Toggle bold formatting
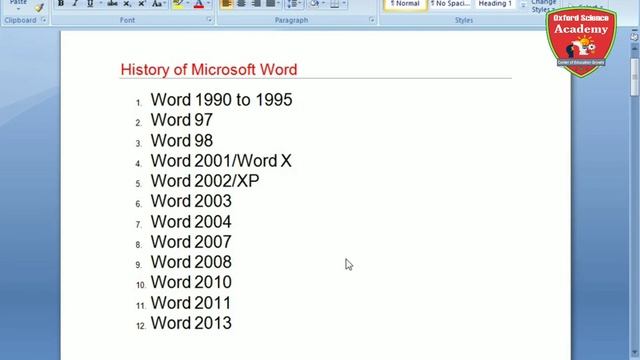The image size is (640, 360). pos(61,4)
